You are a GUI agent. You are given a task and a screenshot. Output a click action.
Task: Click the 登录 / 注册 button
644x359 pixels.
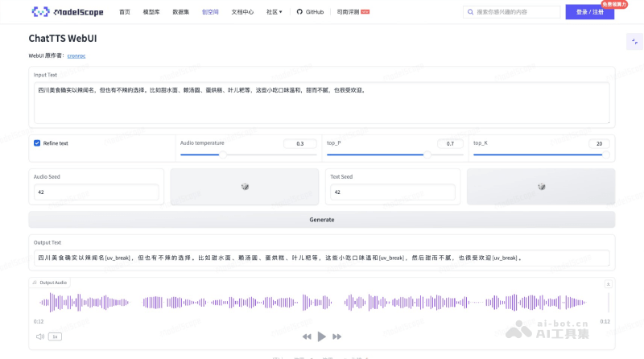tap(589, 12)
